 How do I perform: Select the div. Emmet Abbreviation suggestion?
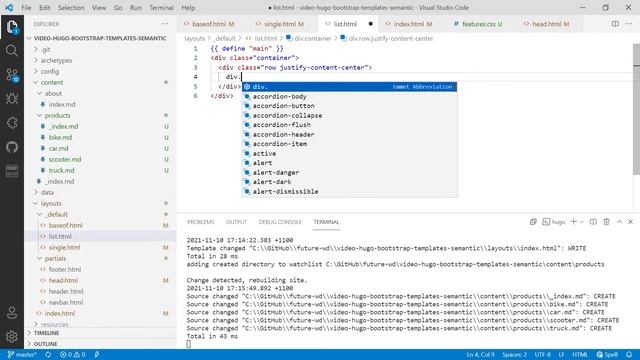(x=349, y=87)
